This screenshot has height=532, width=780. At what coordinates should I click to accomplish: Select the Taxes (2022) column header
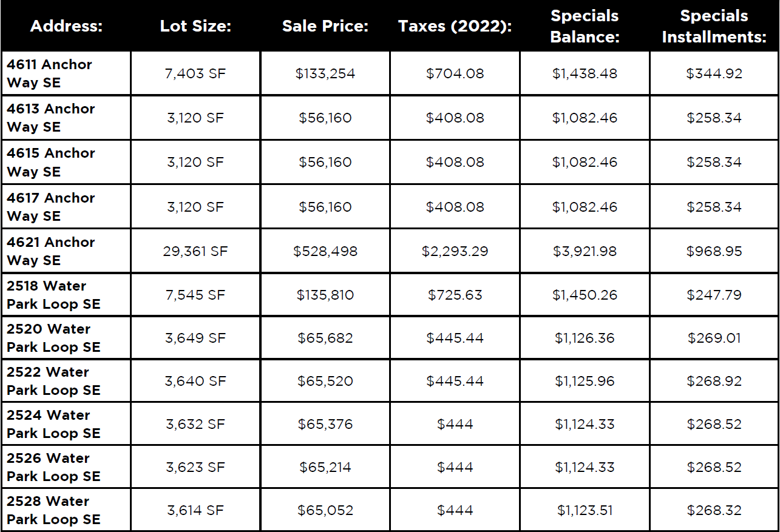point(455,26)
